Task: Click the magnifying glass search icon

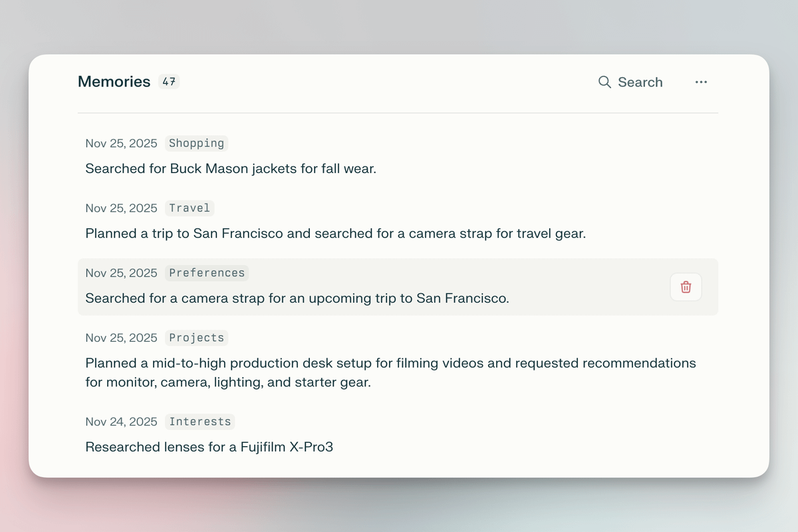Action: pos(604,82)
